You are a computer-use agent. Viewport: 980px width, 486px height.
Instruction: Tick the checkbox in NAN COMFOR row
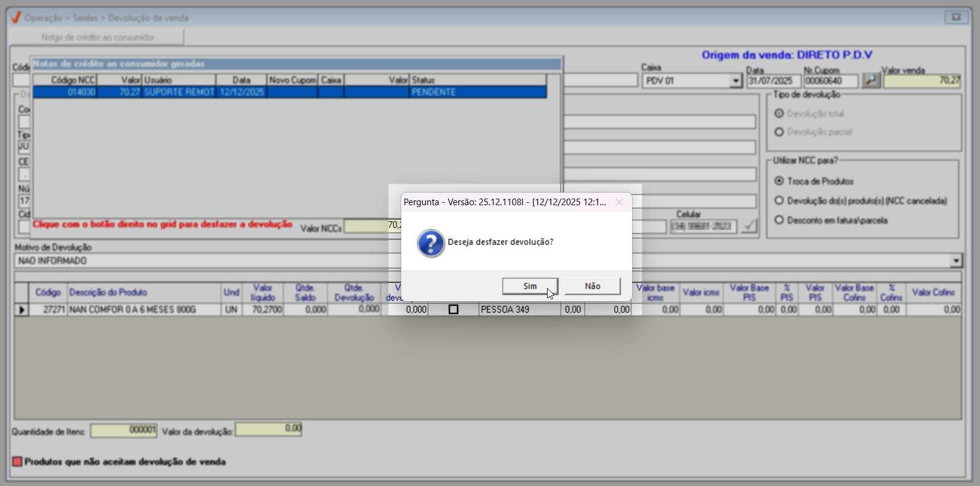[x=453, y=310]
